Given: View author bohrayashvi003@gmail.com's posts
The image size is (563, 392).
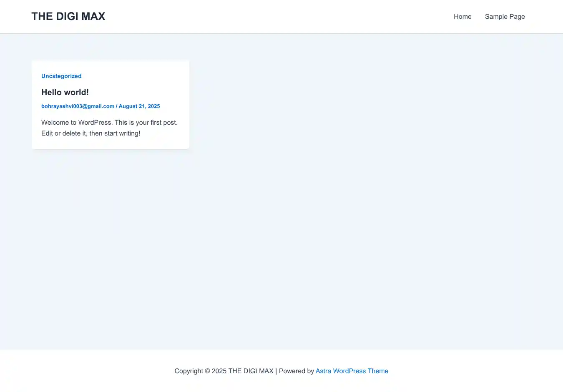Looking at the screenshot, I should point(78,106).
